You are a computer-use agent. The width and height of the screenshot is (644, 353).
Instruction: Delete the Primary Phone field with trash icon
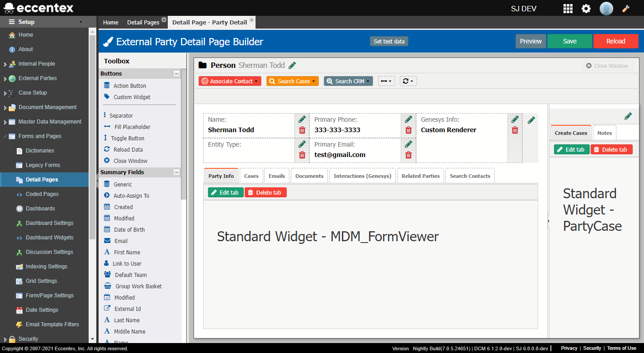pyautogui.click(x=408, y=130)
